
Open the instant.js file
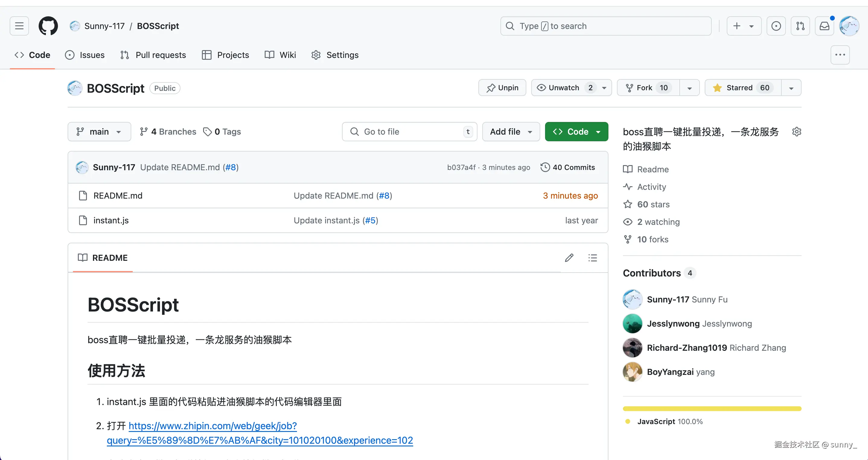point(111,220)
